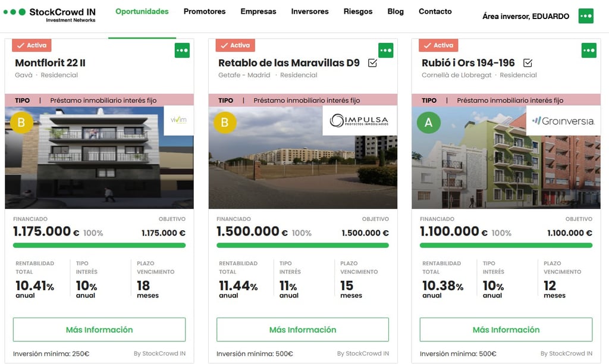Click the Activa status badge on Retablo de las Maravillas
This screenshot has width=609, height=364.
(235, 45)
